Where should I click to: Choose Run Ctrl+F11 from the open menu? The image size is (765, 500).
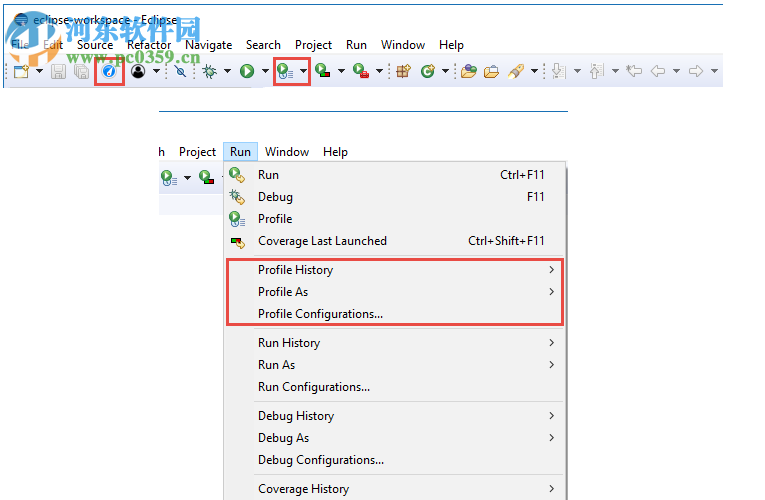click(x=395, y=175)
